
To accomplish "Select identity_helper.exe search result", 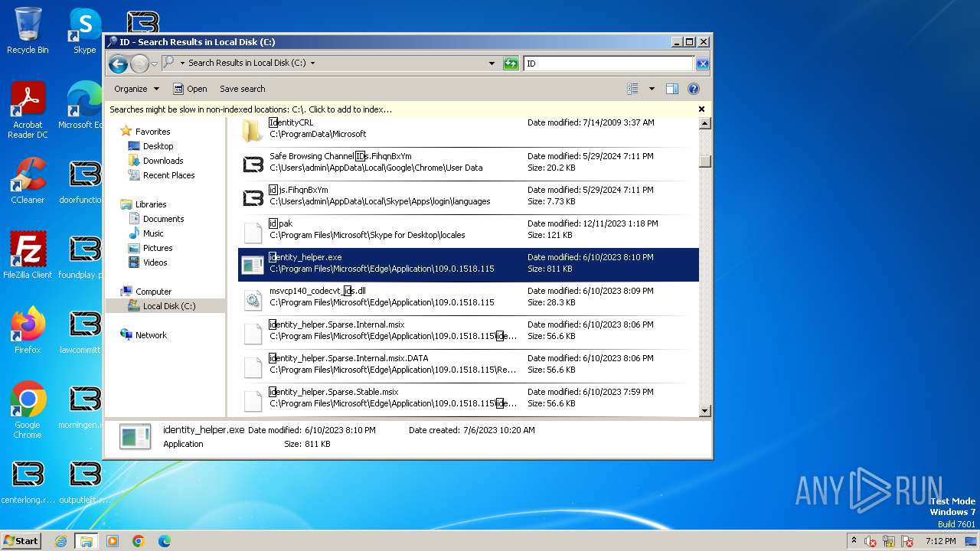I will pos(468,264).
